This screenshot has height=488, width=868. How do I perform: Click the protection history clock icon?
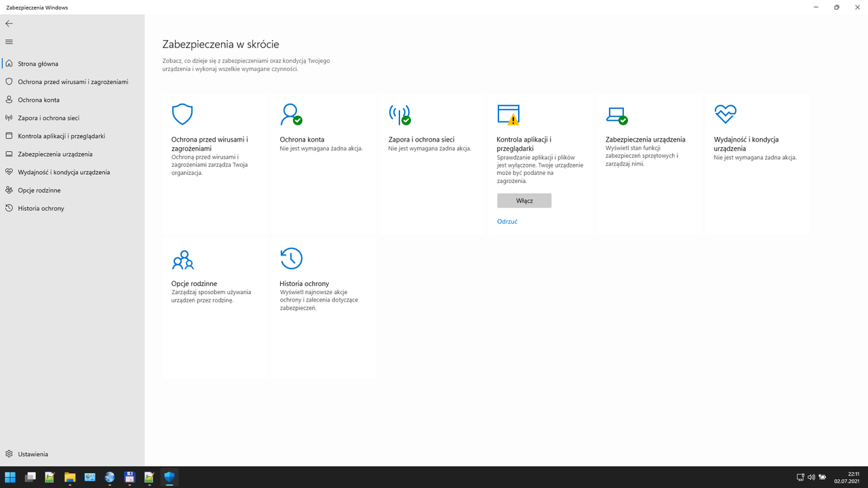pyautogui.click(x=291, y=259)
